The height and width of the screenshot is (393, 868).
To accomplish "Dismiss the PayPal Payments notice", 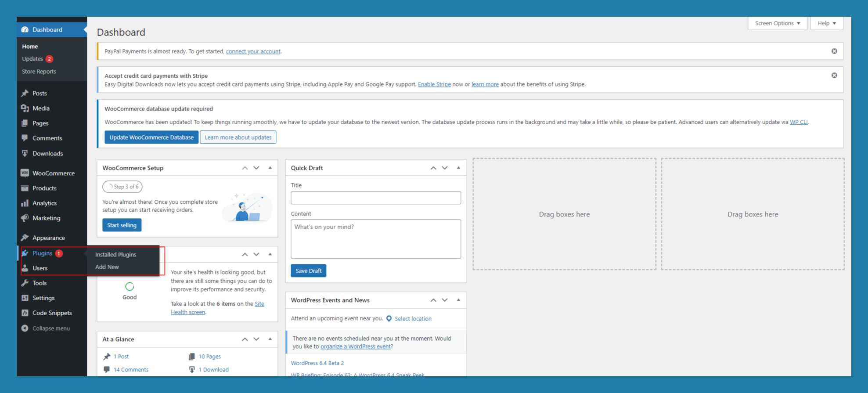I will (834, 51).
